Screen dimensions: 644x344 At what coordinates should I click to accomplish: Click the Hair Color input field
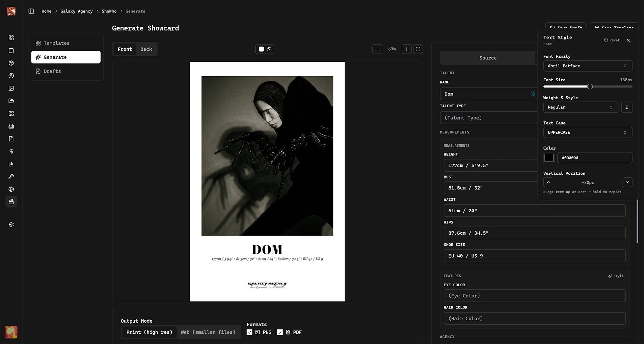[535, 318]
